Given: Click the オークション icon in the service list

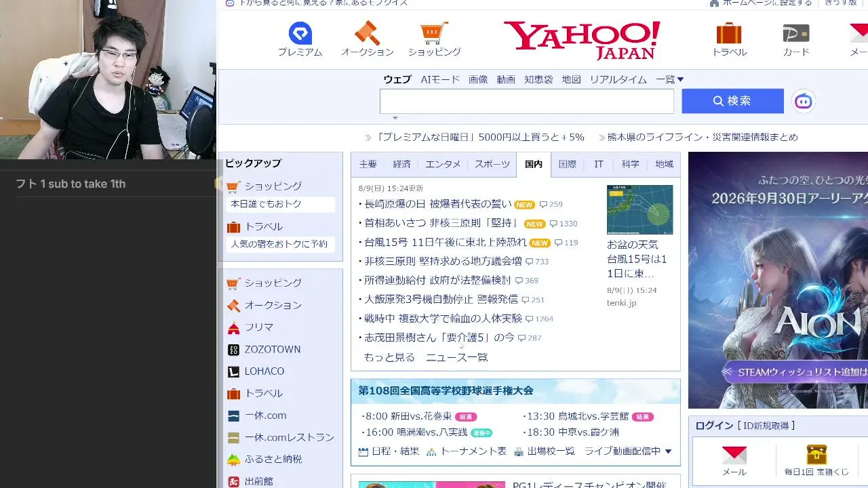Looking at the screenshot, I should tap(234, 306).
